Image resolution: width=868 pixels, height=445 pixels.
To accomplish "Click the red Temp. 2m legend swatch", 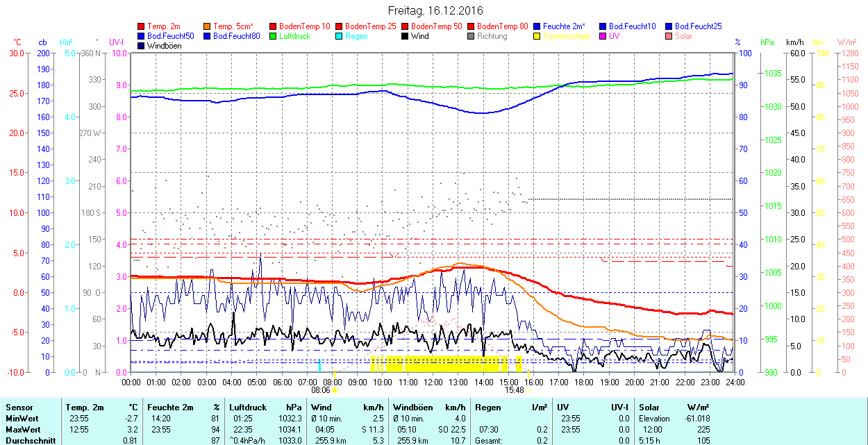I will click(x=142, y=26).
